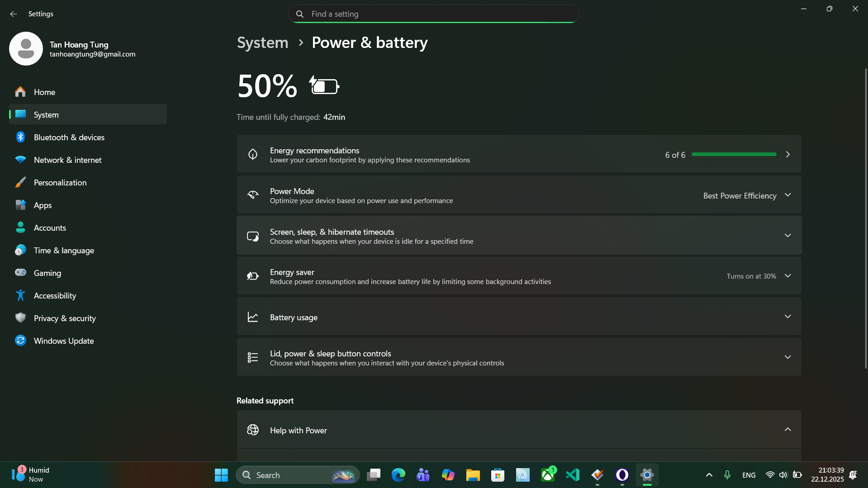Screen dimensions: 868x488
Task: Launch Microsoft Edge from taskbar
Action: [x=398, y=475]
